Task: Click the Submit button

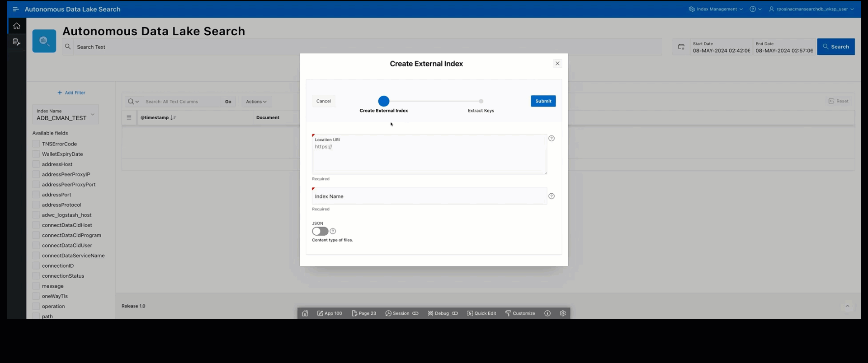Action: pyautogui.click(x=543, y=101)
